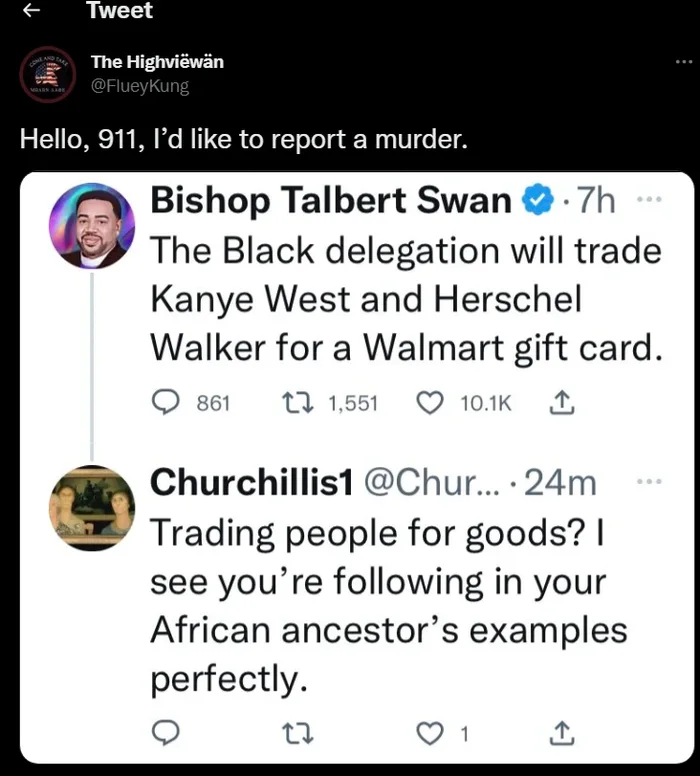Open Bishop Talbert Swan's avatar

92,226
